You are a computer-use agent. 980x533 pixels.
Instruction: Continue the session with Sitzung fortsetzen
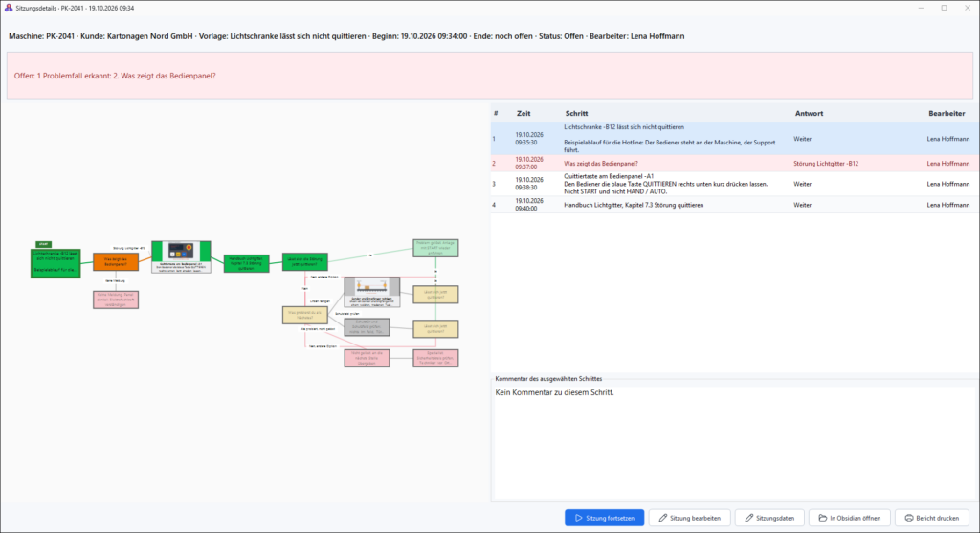coord(605,518)
